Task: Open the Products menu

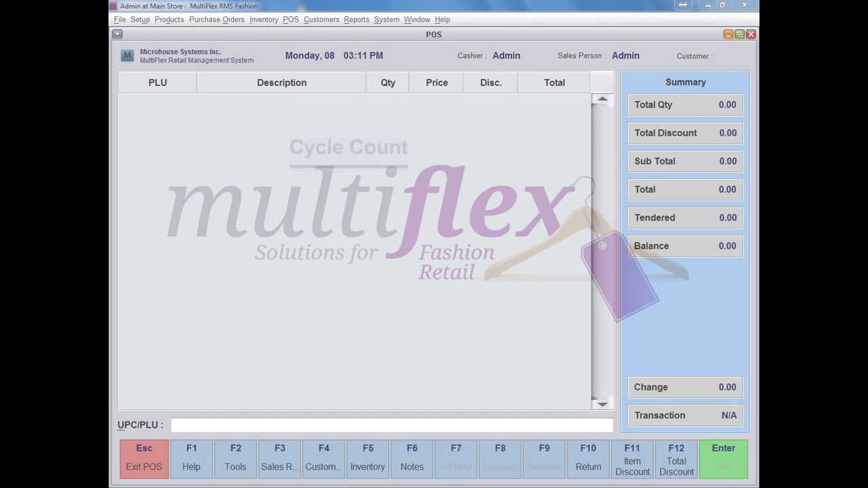Action: coord(169,20)
